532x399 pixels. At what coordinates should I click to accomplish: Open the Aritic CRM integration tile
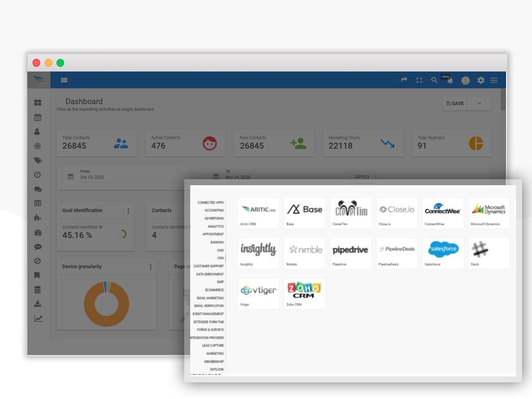click(259, 213)
